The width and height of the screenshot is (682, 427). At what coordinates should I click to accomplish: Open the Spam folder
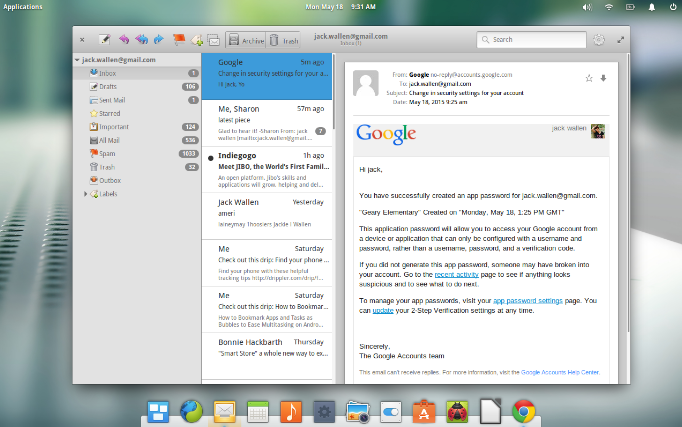pos(137,153)
